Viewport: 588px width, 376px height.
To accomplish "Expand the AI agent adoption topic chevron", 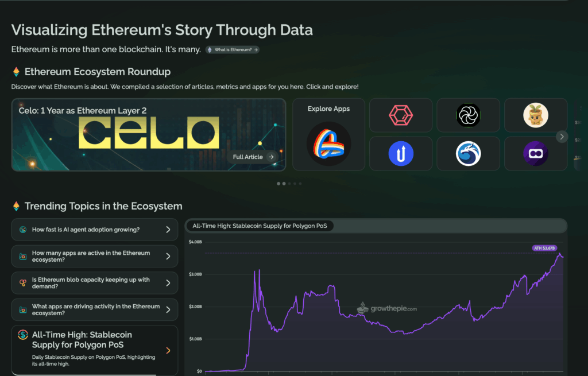I will (168, 230).
